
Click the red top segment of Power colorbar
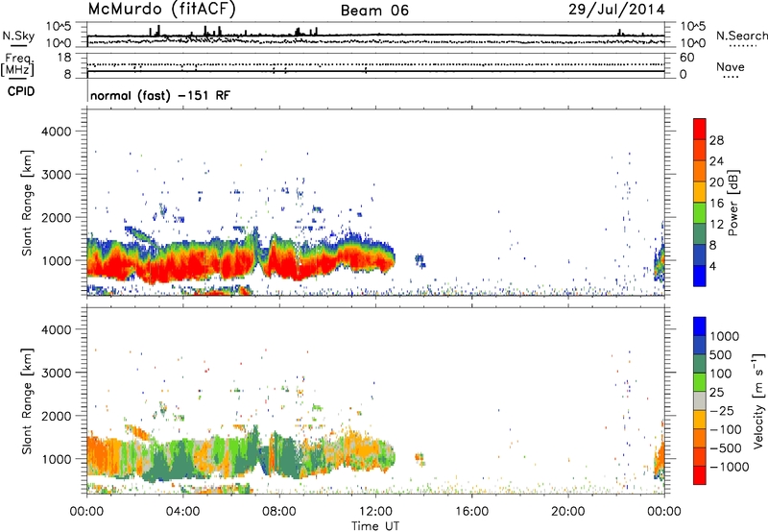coord(700,129)
